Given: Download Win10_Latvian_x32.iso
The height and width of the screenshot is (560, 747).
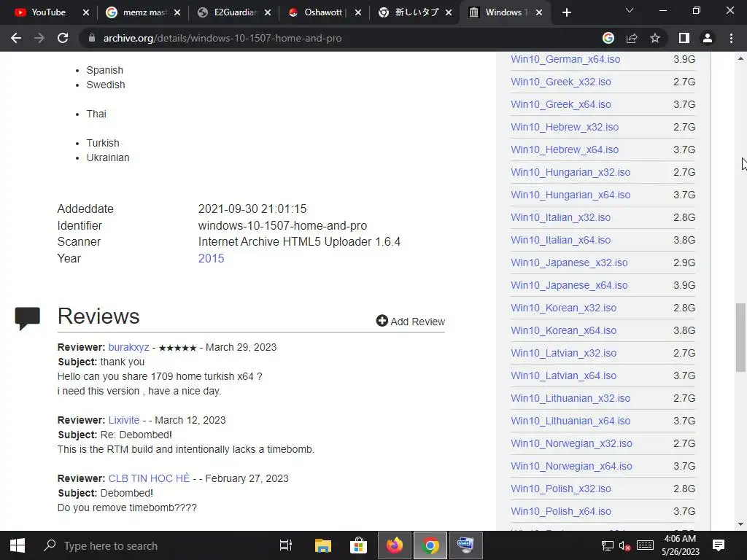Looking at the screenshot, I should (564, 354).
